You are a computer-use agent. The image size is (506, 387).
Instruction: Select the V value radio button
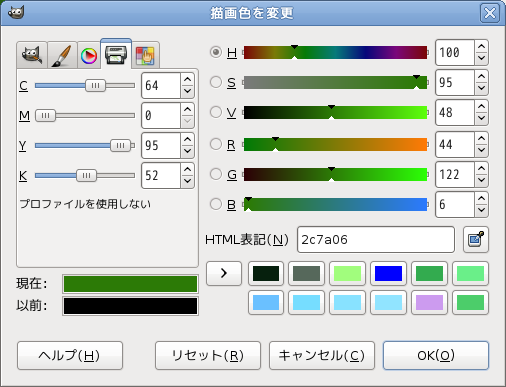pos(216,112)
